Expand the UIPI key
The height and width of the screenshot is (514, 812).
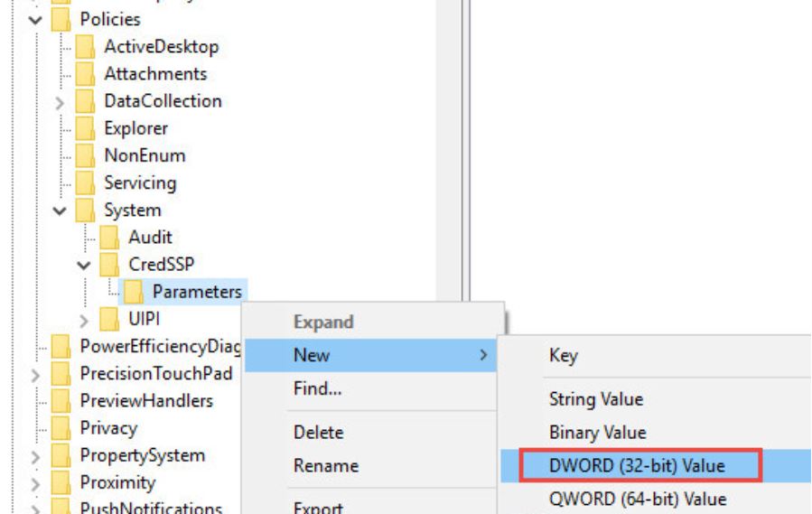coord(84,319)
